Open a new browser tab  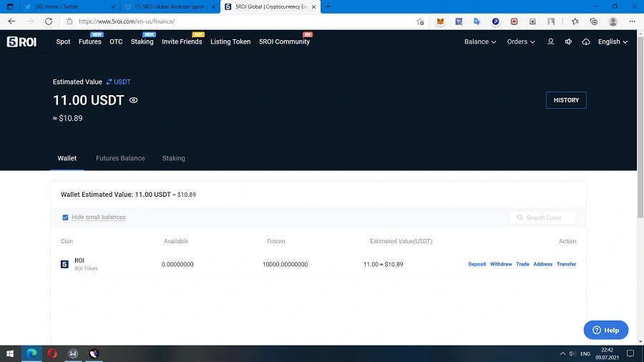pyautogui.click(x=328, y=6)
